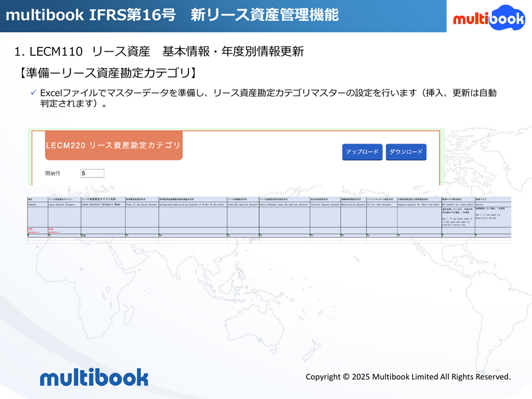Select the 'Right of Use Asset Account' cell
Screen dimensions: 532x399
click(142, 204)
